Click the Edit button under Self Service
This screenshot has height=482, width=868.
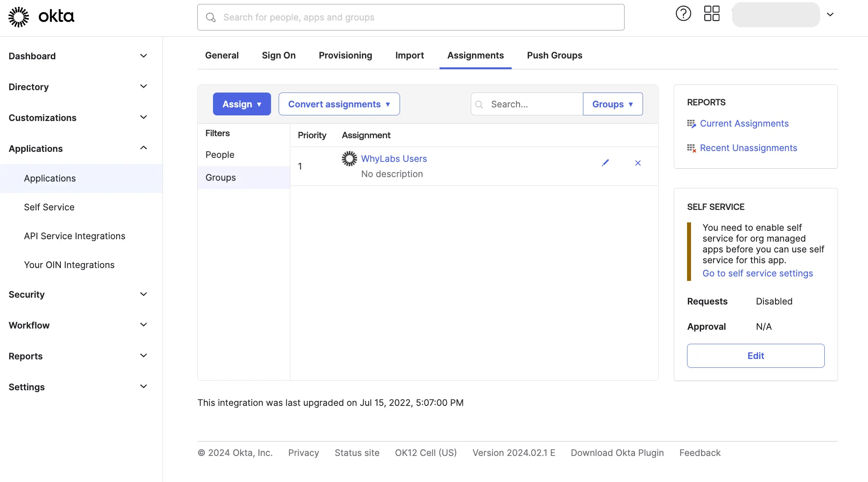[x=755, y=355]
